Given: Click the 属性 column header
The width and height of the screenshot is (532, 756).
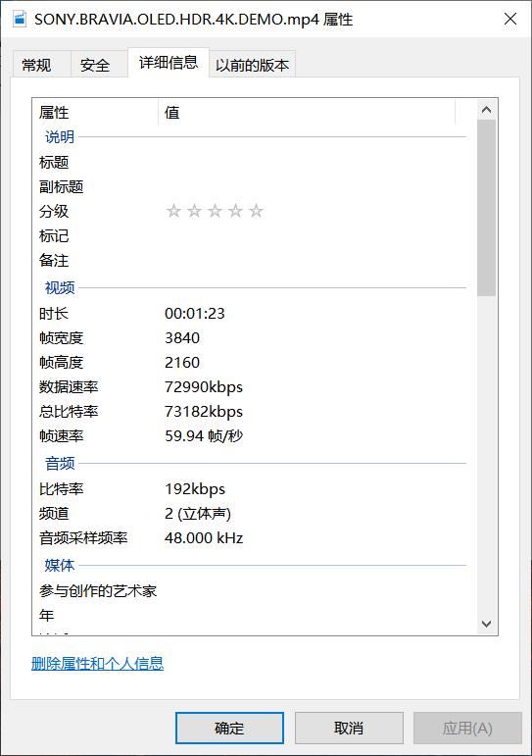Looking at the screenshot, I should [x=95, y=113].
